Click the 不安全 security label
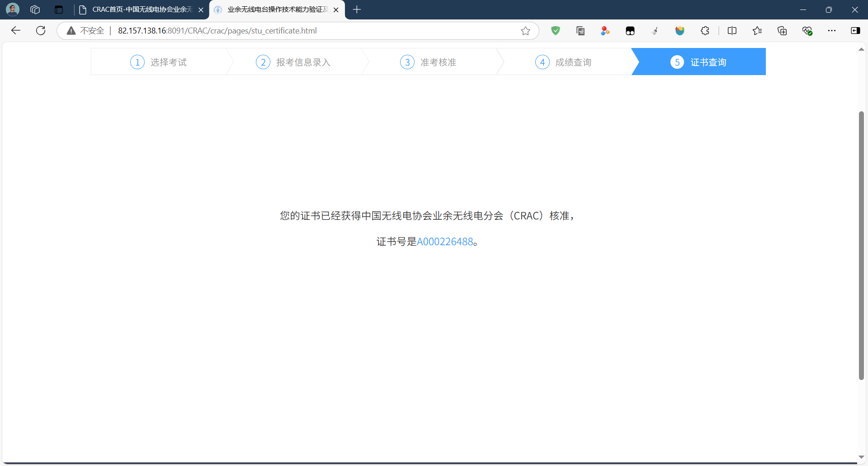The image size is (868, 466). click(x=92, y=31)
